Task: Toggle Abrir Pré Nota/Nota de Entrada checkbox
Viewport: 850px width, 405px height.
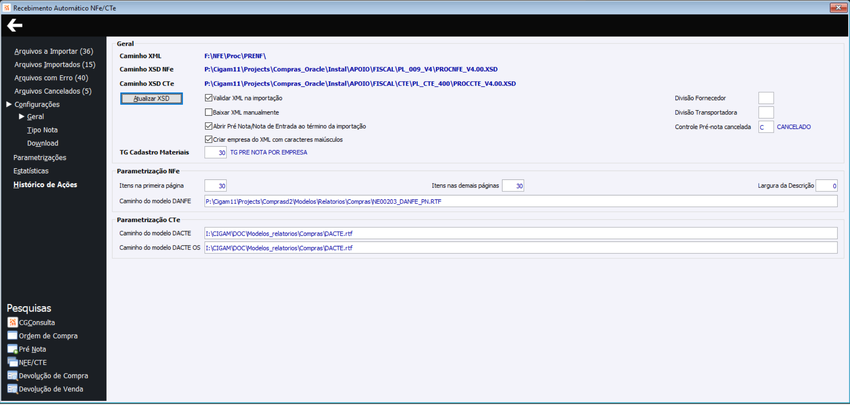Action: (208, 126)
